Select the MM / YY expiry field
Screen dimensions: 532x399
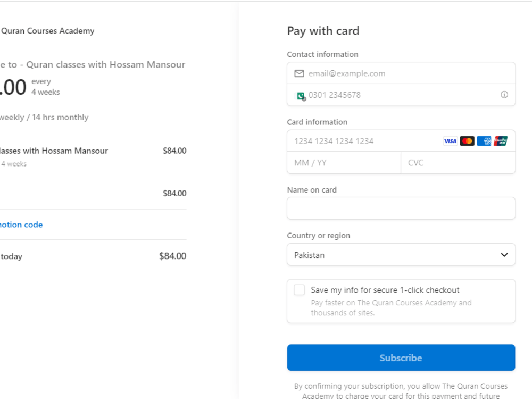click(x=344, y=162)
